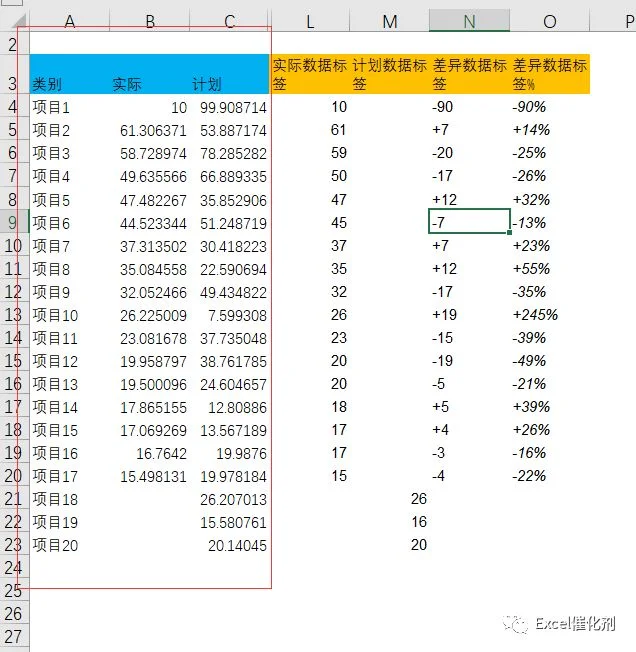Select cell N9 containing -7

(x=469, y=222)
